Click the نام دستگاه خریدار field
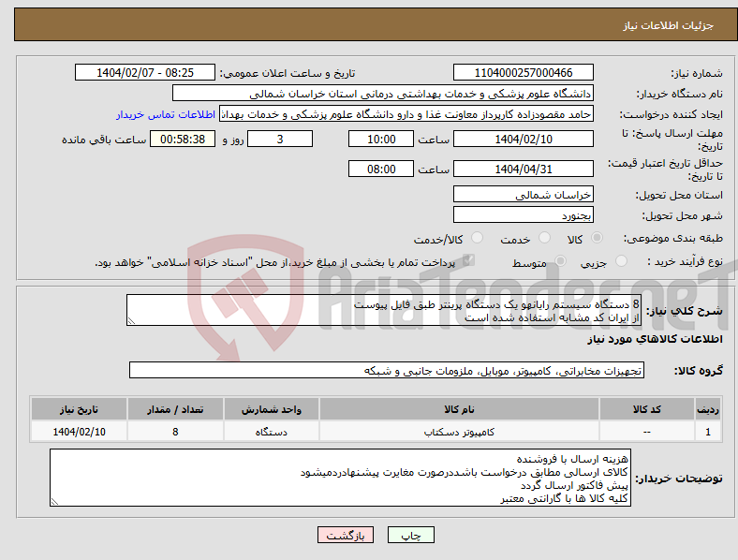This screenshot has height=560, width=738. point(383,93)
